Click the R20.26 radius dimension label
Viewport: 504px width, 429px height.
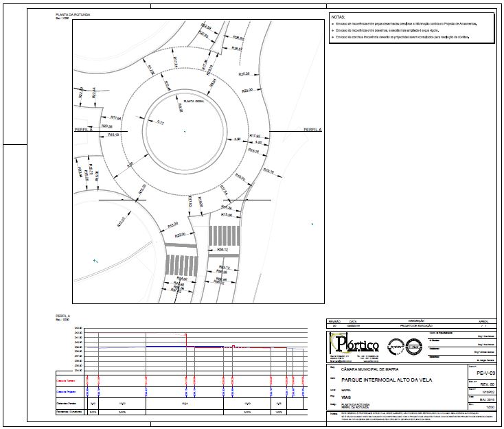click(x=244, y=73)
